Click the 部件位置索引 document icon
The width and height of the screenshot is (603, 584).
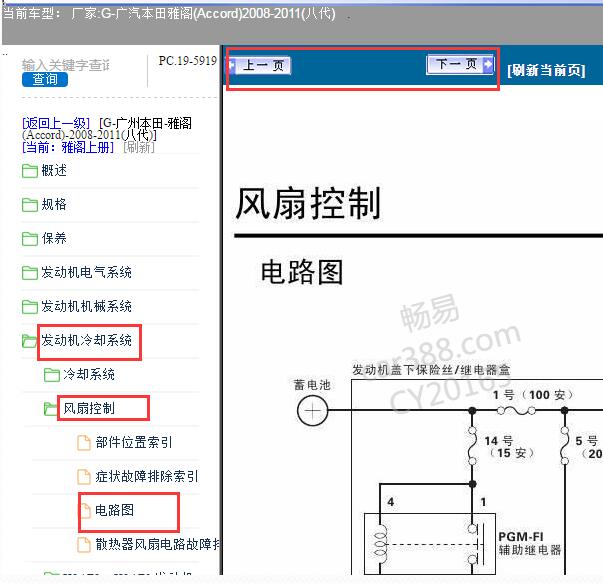[84, 443]
